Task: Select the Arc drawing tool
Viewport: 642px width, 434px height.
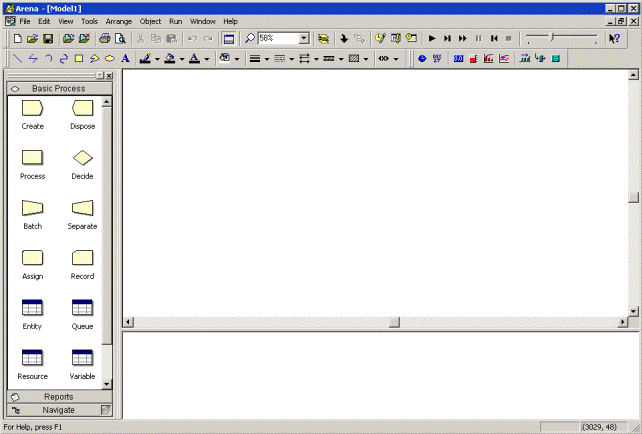Action: pos(48,59)
